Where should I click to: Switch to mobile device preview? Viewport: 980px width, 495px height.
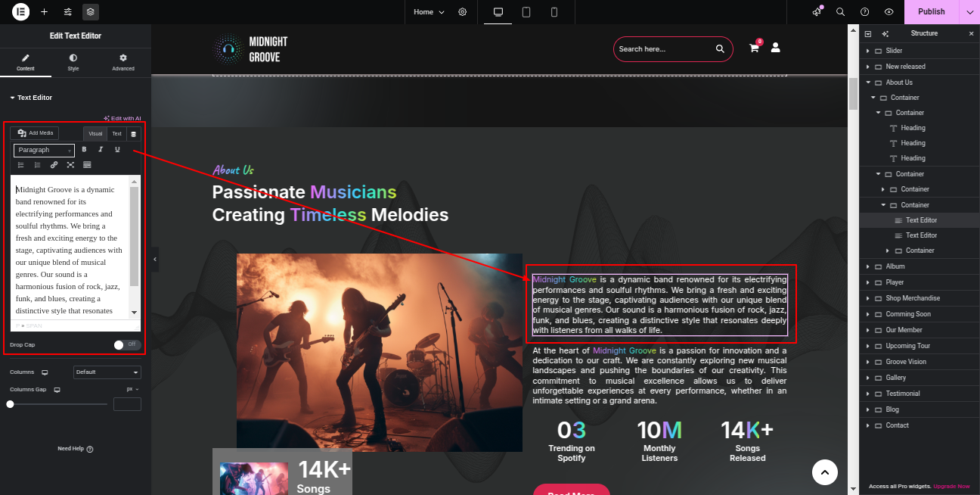554,12
